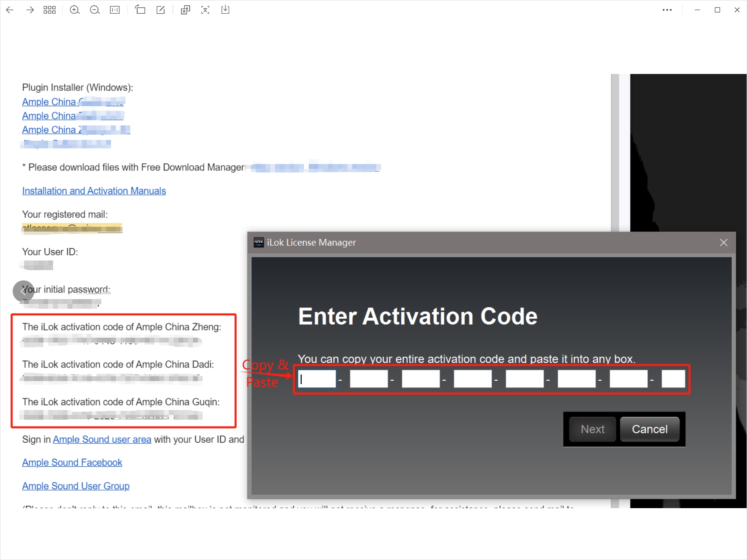Click 'The iLok activation code of Ample China Dadi:' text
This screenshot has width=747, height=560.
118,365
